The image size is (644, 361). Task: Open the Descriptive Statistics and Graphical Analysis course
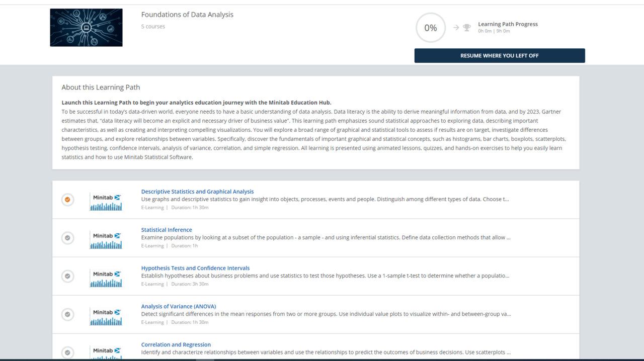point(197,191)
